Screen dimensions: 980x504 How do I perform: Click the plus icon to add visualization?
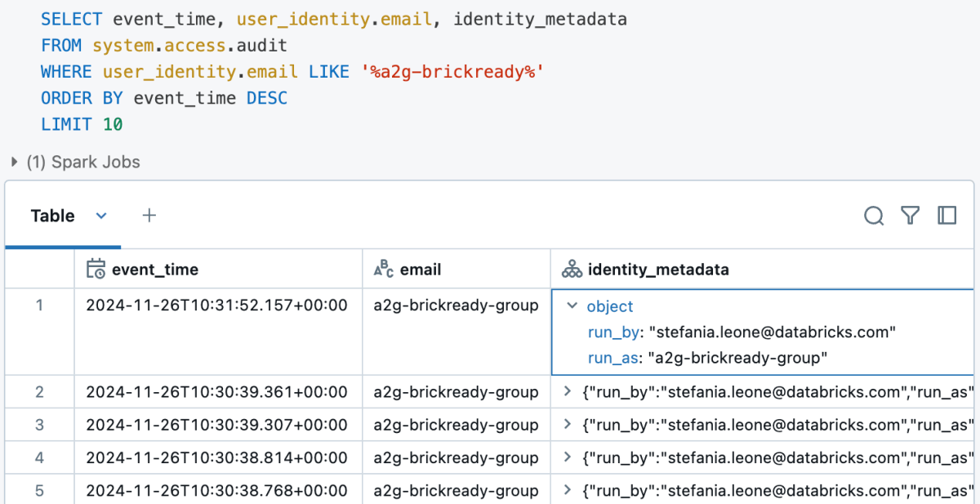tap(149, 216)
